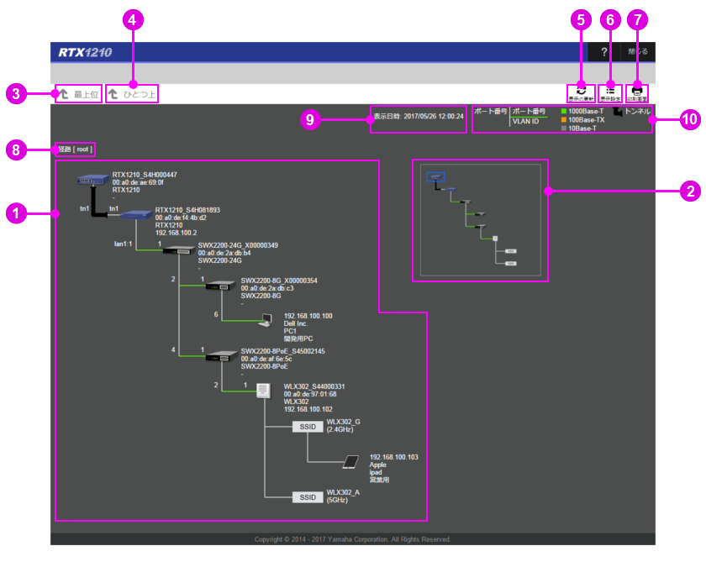This screenshot has width=706, height=588.
Task: Click the SSID box for WLX302_G 2.4GHz
Action: (307, 427)
